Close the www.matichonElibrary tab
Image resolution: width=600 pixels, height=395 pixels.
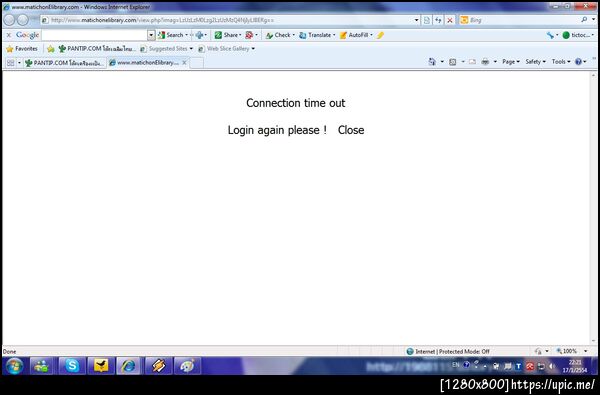tap(184, 62)
